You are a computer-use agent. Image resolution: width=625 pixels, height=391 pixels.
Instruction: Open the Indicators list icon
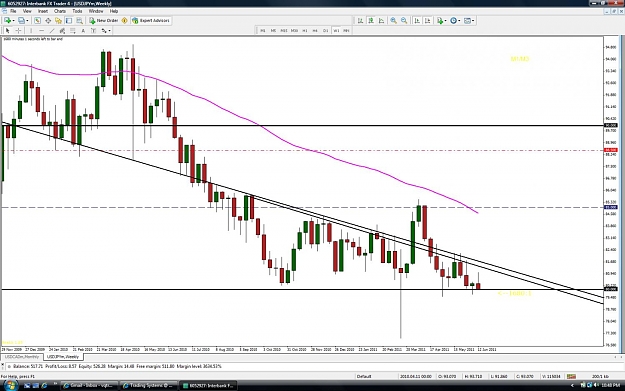[x=440, y=20]
